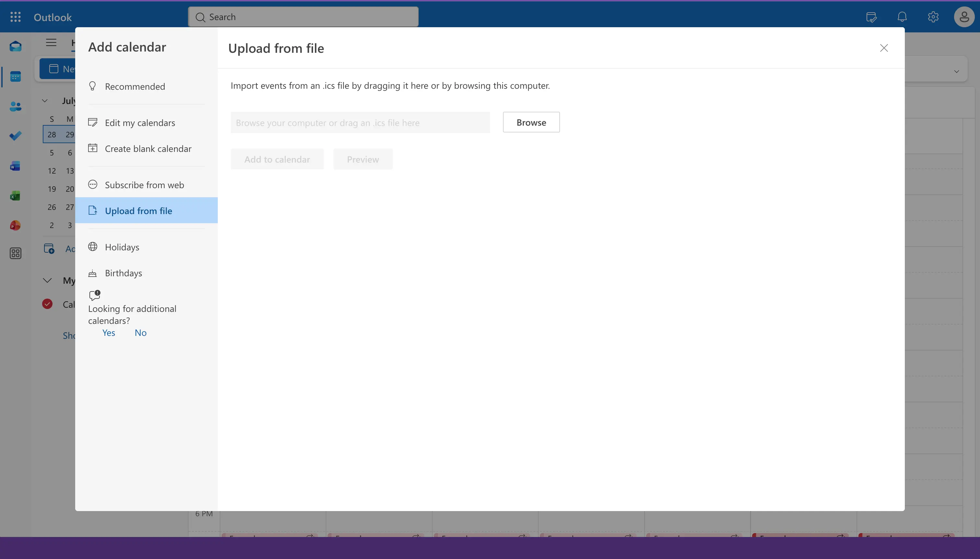Select day 13 in mini calendar
980x559 pixels.
point(70,171)
